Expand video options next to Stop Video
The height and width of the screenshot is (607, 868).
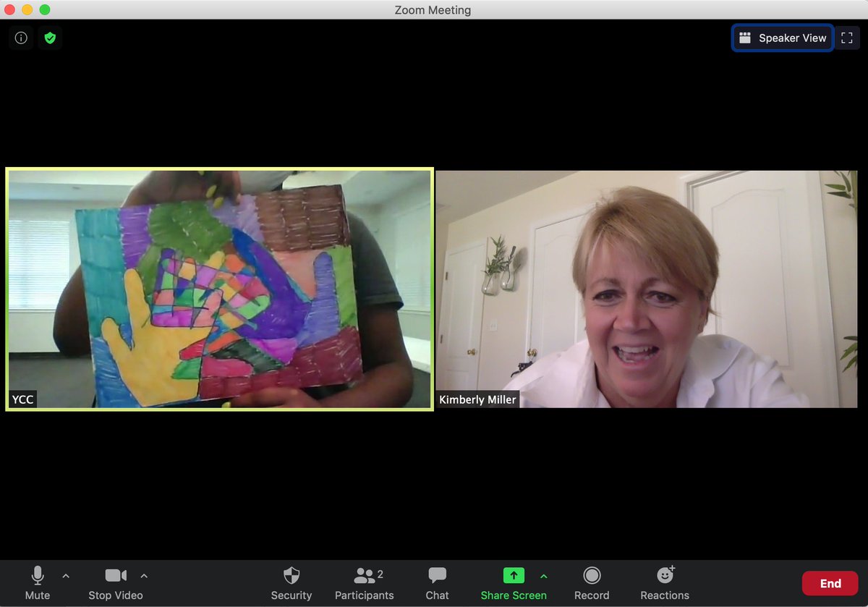(x=144, y=576)
